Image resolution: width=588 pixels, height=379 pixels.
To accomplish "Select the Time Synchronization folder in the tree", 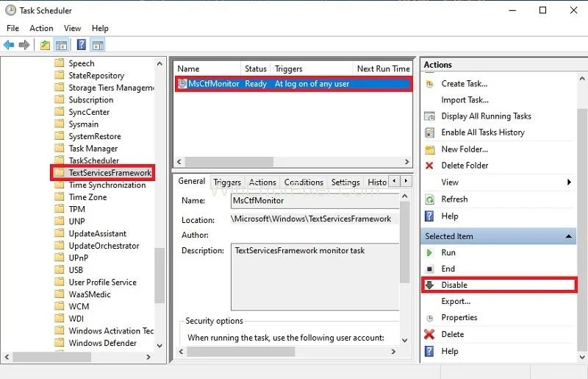I will pyautogui.click(x=107, y=185).
